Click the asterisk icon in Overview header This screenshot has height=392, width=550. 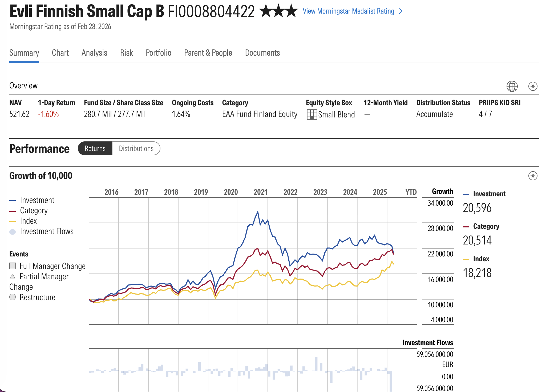tap(533, 86)
